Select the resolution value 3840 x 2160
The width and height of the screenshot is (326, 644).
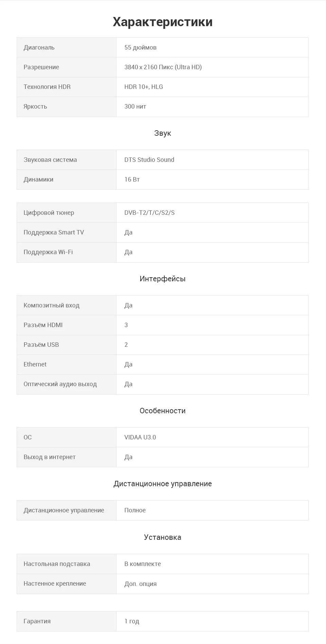click(x=163, y=67)
